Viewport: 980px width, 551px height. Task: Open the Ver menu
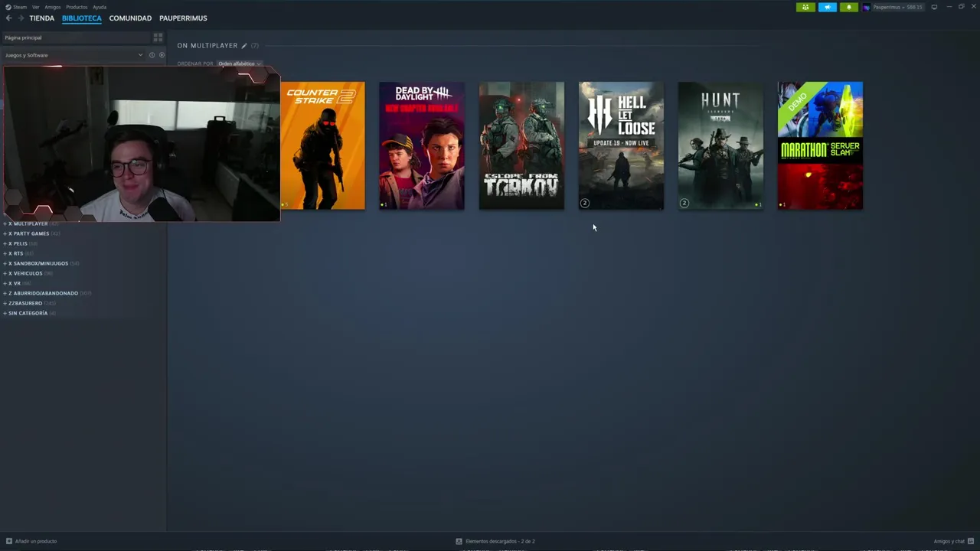pyautogui.click(x=35, y=7)
